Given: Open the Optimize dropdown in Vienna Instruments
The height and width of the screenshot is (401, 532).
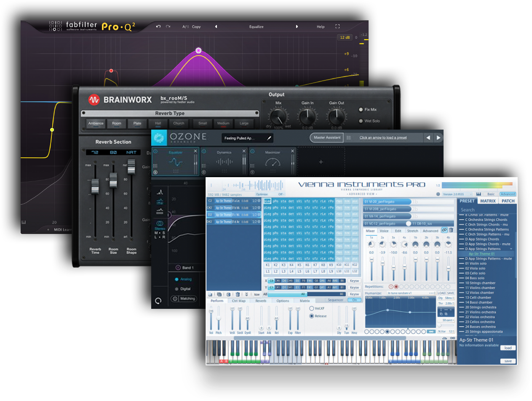Looking at the screenshot, I should pos(270,194).
